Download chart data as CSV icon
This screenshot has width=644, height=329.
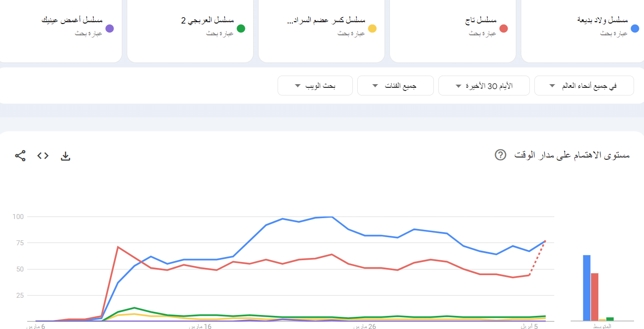tap(66, 157)
